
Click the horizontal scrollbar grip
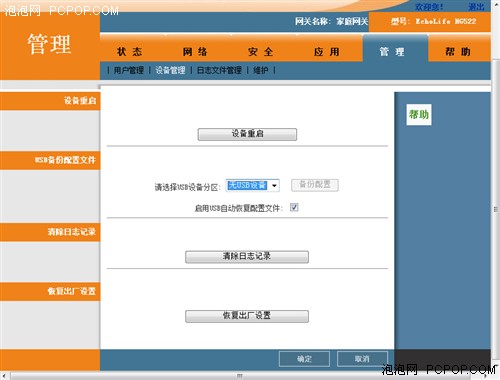click(x=240, y=376)
